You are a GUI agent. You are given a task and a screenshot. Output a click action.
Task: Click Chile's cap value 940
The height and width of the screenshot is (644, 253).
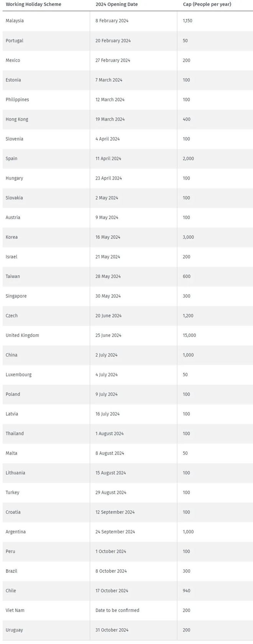[x=187, y=591]
